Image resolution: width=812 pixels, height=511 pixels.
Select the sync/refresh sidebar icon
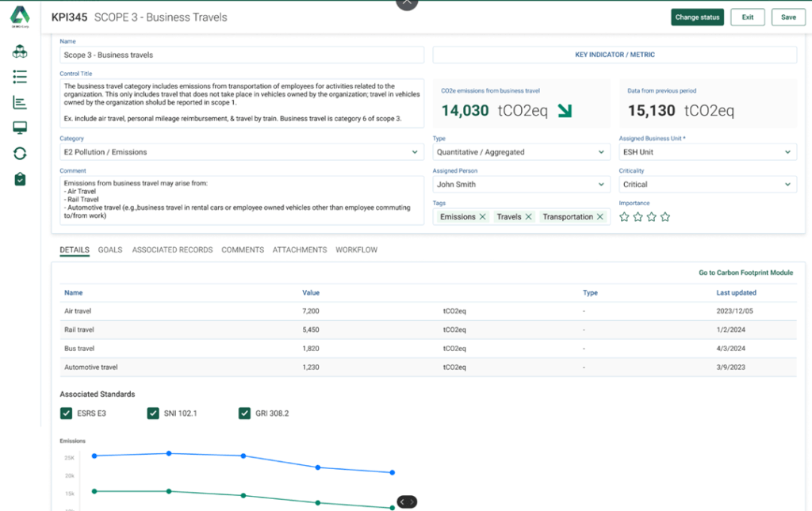point(19,153)
